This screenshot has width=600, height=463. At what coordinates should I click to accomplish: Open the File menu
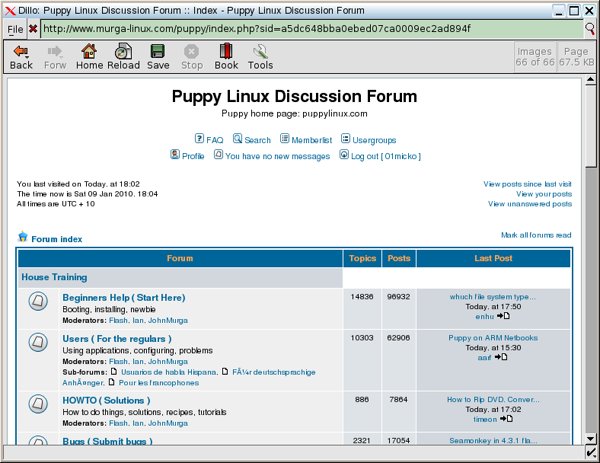coord(15,29)
